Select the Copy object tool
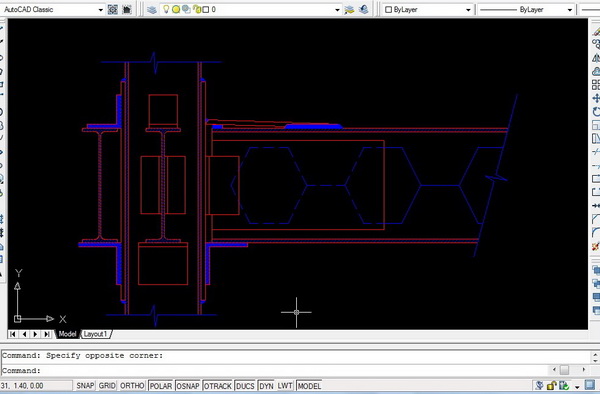The width and height of the screenshot is (600, 394). 596,44
